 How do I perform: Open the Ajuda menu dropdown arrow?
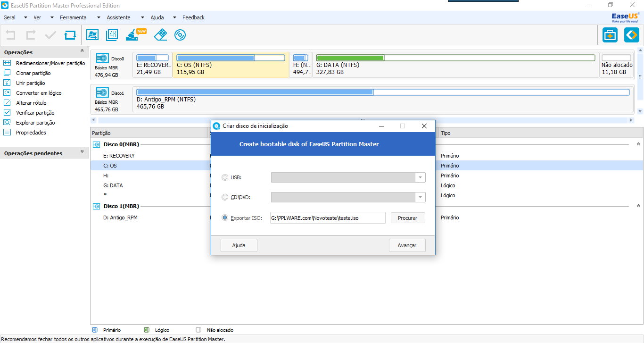coord(174,17)
